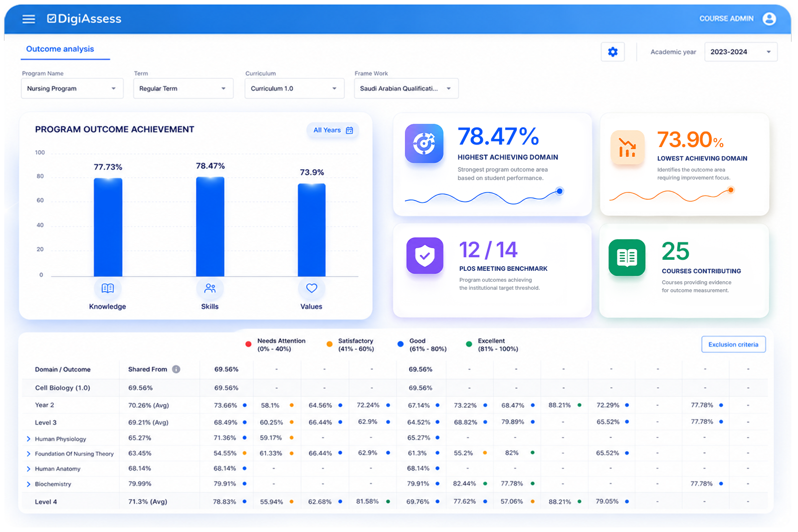Image resolution: width=798 pixels, height=532 pixels.
Task: Click the blue Good legend dot
Action: pos(400,344)
